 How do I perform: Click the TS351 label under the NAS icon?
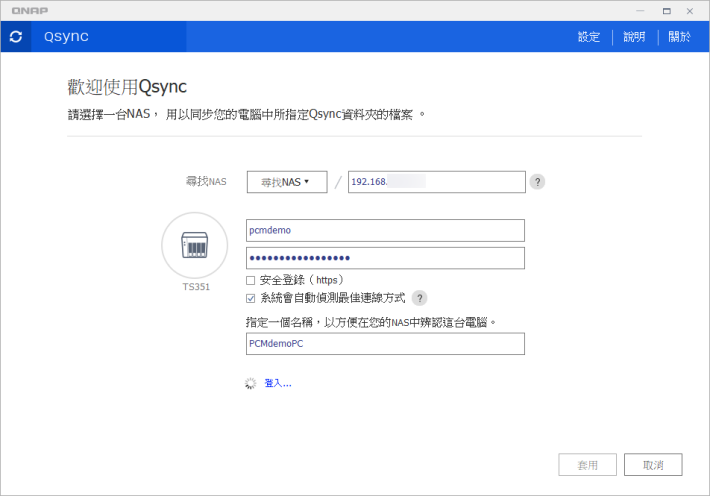(x=196, y=287)
